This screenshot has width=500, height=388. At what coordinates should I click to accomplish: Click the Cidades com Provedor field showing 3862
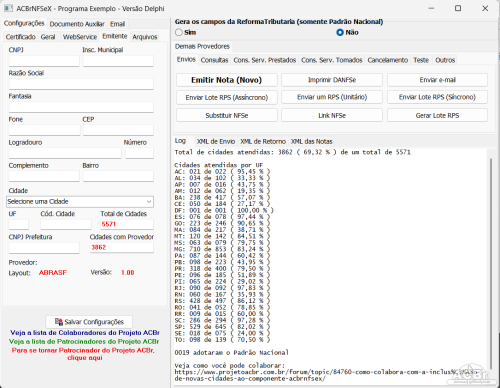122,248
